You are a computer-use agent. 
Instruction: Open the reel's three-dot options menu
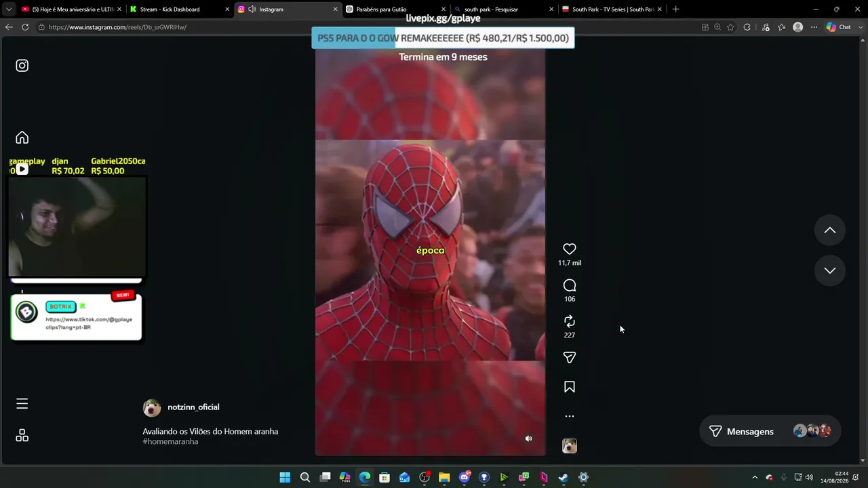[x=570, y=416]
